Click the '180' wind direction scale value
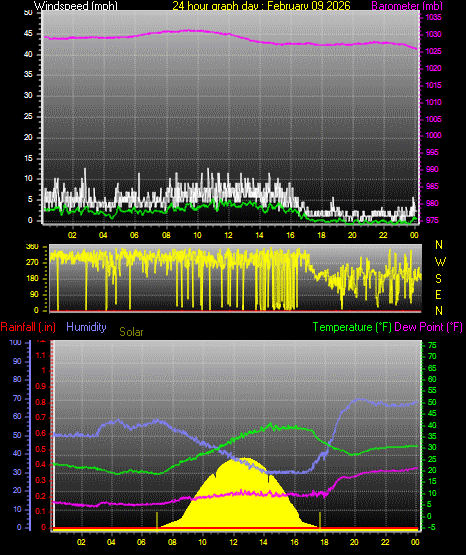 pos(32,279)
